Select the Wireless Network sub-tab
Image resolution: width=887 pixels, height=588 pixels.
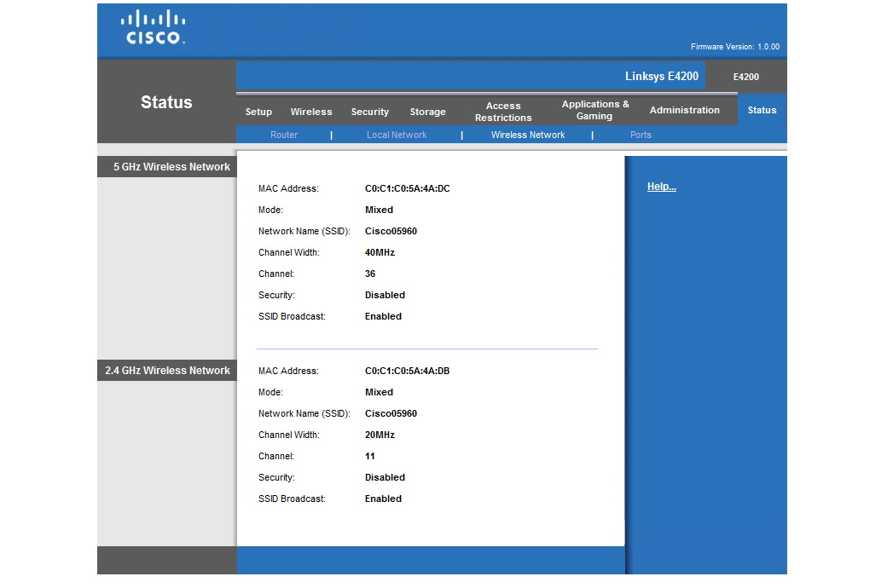[528, 135]
